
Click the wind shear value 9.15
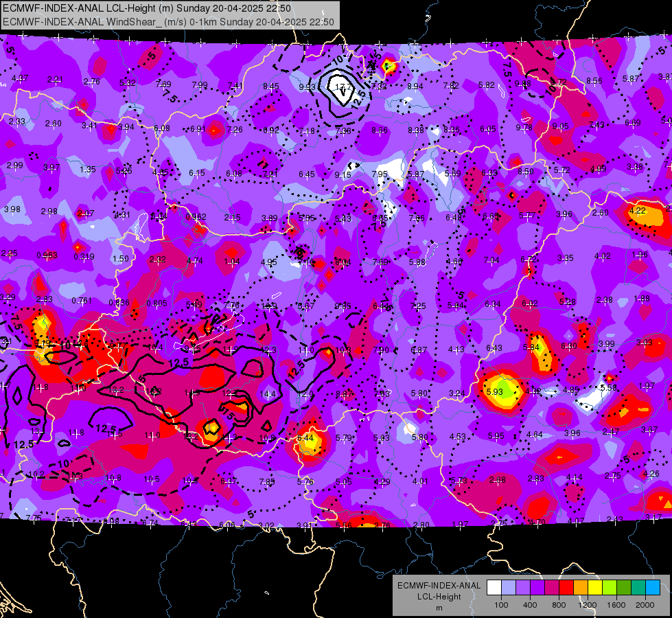(343, 174)
